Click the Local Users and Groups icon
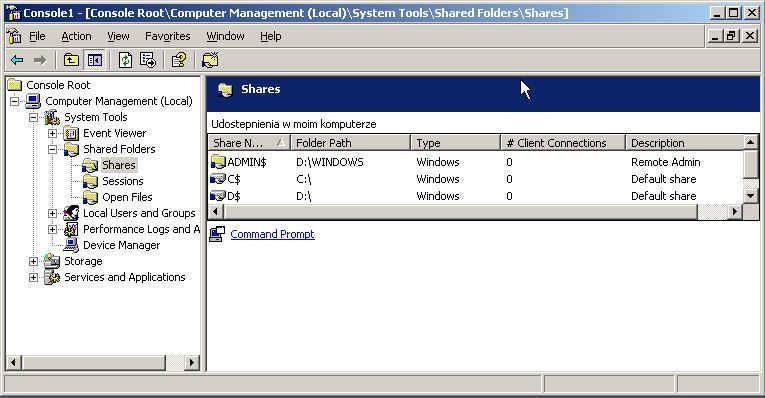The image size is (765, 398). (71, 213)
